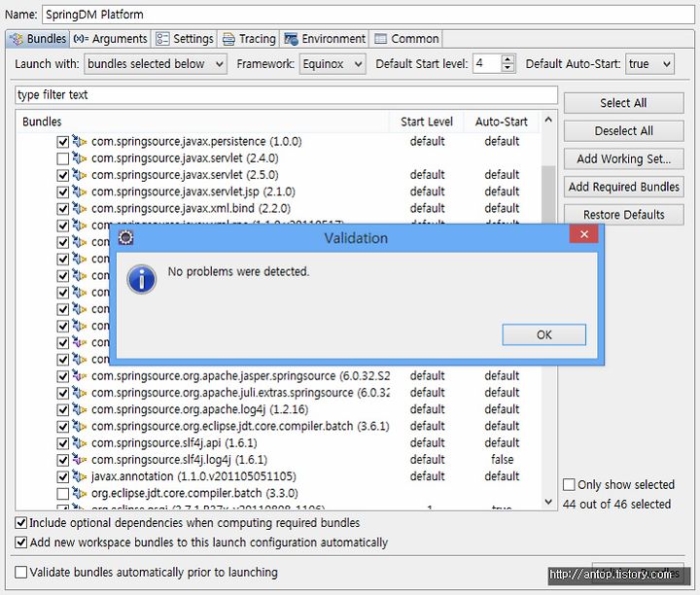700x595 pixels.
Task: Click bundle icon of javax.annotation (1.1.0.v201105051105)
Action: pos(80,476)
